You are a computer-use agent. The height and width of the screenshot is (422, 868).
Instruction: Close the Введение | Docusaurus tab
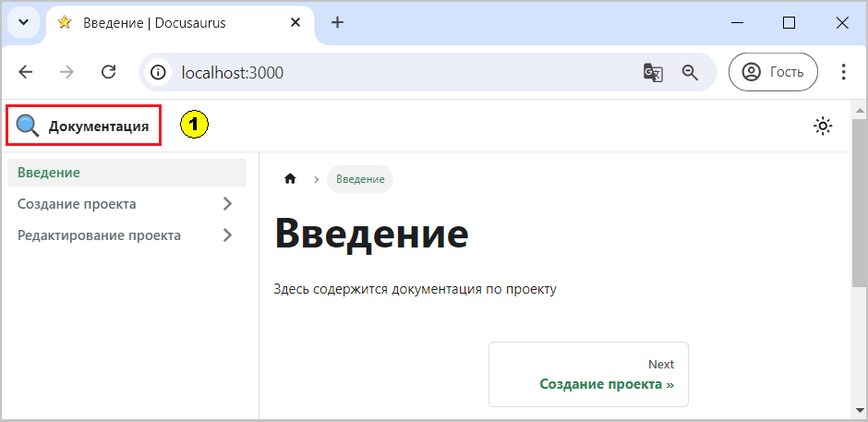coord(295,23)
